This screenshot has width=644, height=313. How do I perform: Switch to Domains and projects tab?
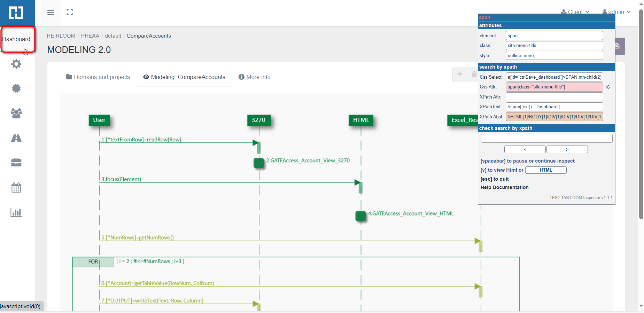98,77
